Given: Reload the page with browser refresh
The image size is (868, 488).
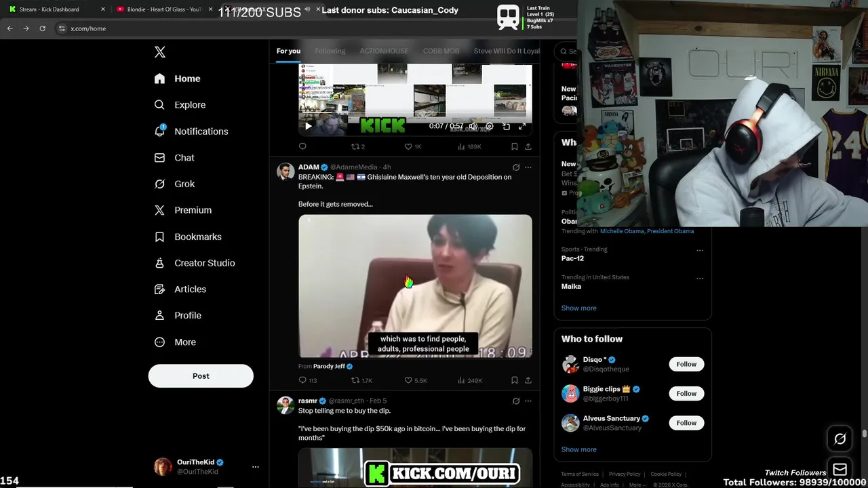Looking at the screenshot, I should [x=42, y=28].
